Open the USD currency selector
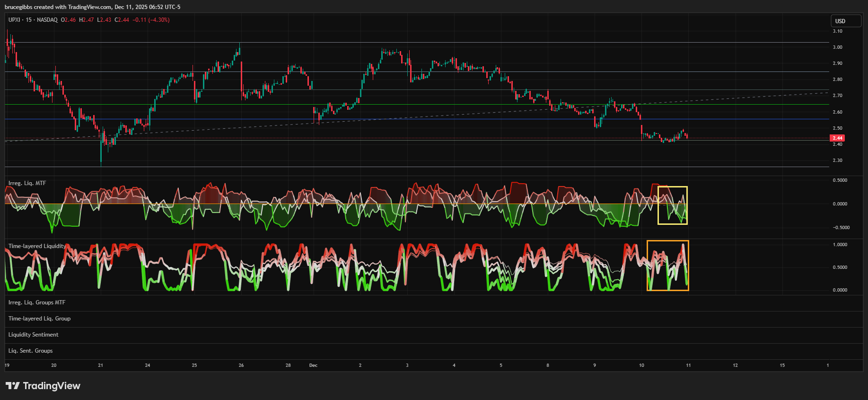Screen dimensions: 868x400 point(845,21)
